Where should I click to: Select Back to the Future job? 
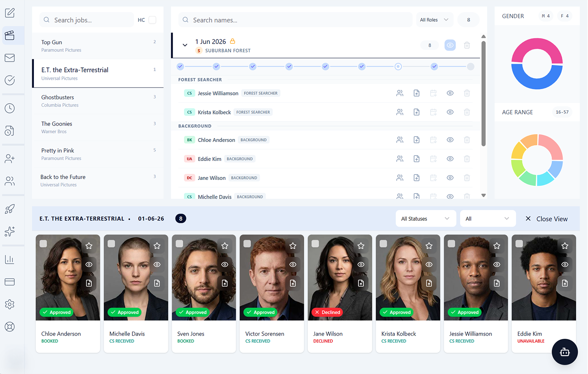pos(98,181)
